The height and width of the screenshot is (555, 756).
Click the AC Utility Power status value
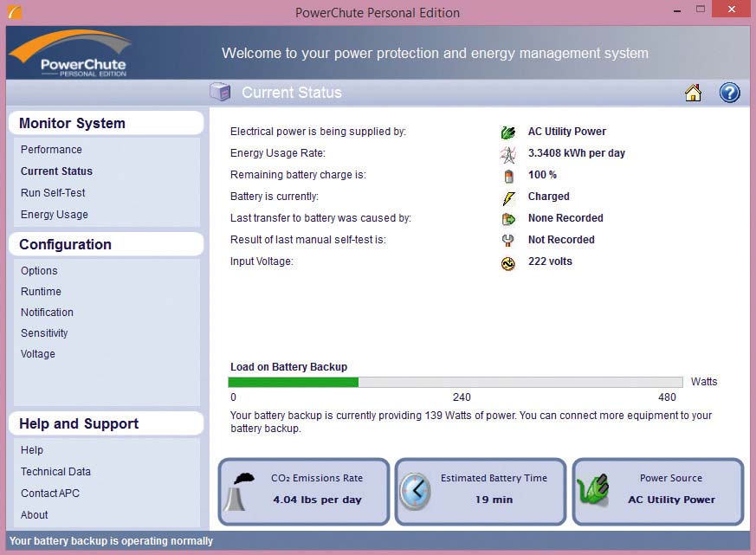pyautogui.click(x=567, y=131)
